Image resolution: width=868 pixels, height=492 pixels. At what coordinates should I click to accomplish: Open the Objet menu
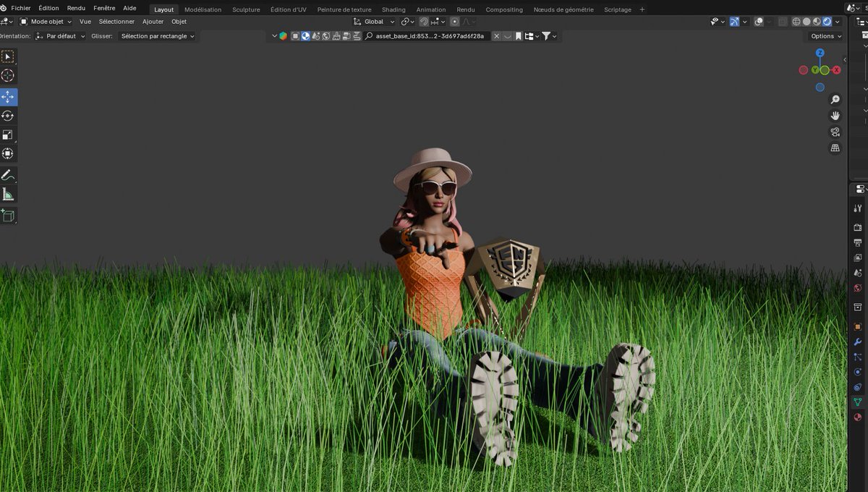(x=179, y=22)
